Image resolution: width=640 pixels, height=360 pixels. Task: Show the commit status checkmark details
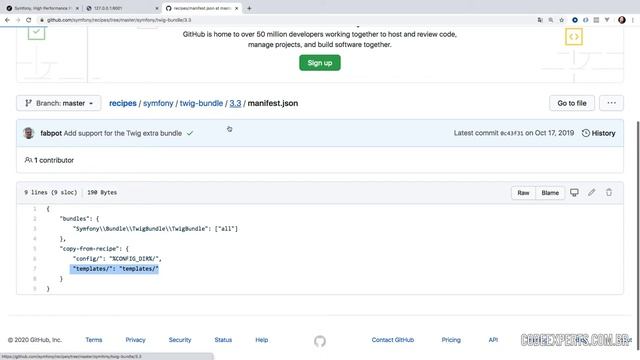click(x=190, y=133)
